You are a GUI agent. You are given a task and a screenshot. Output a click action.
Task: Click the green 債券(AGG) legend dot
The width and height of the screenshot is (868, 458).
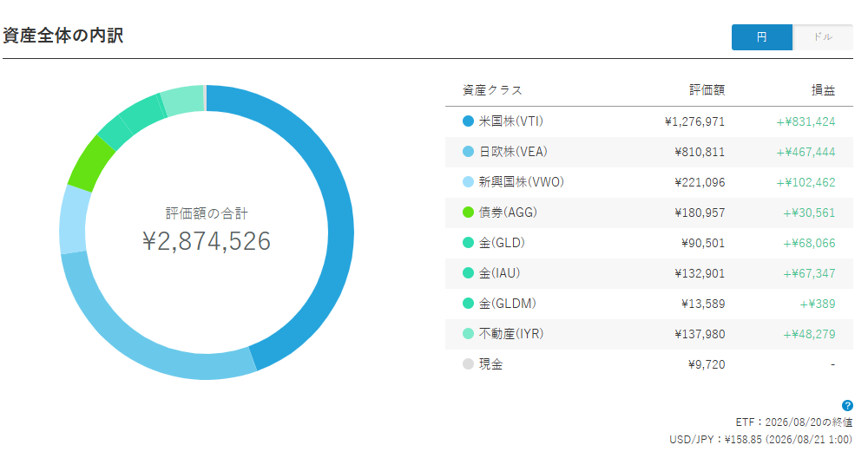coord(469,213)
